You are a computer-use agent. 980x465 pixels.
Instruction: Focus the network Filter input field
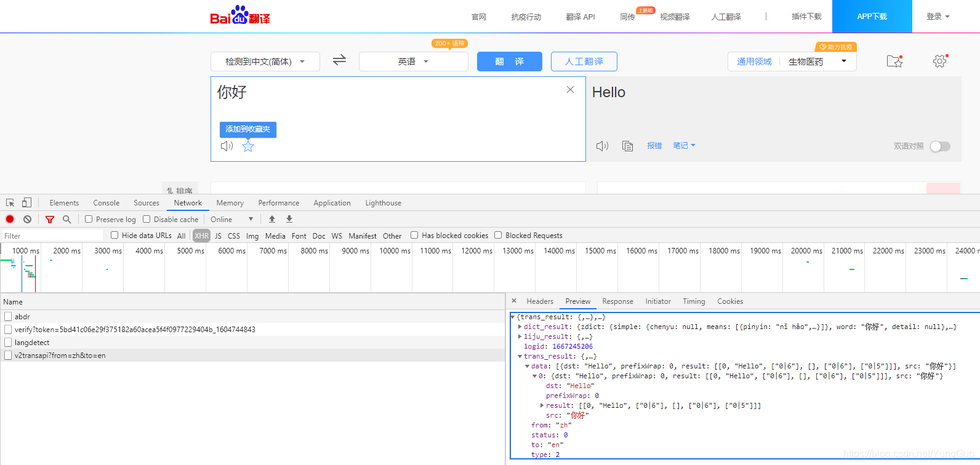(52, 236)
